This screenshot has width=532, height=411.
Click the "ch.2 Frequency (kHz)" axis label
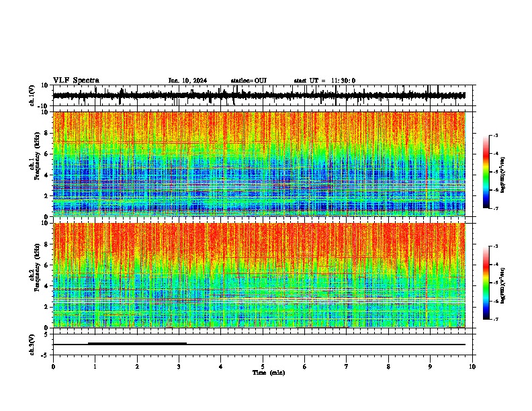tap(36, 267)
